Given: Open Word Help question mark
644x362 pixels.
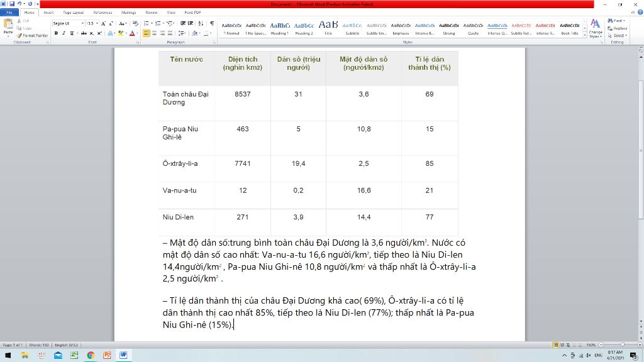Looking at the screenshot, I should tap(640, 13).
